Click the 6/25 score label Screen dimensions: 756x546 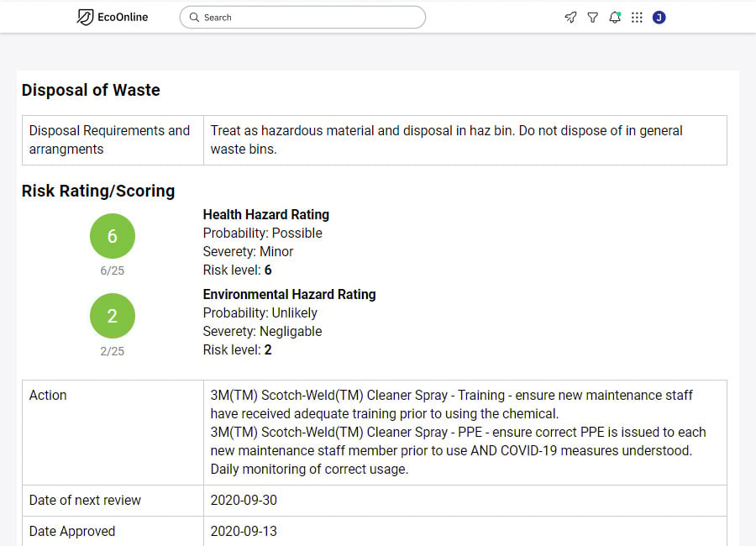[x=113, y=271]
